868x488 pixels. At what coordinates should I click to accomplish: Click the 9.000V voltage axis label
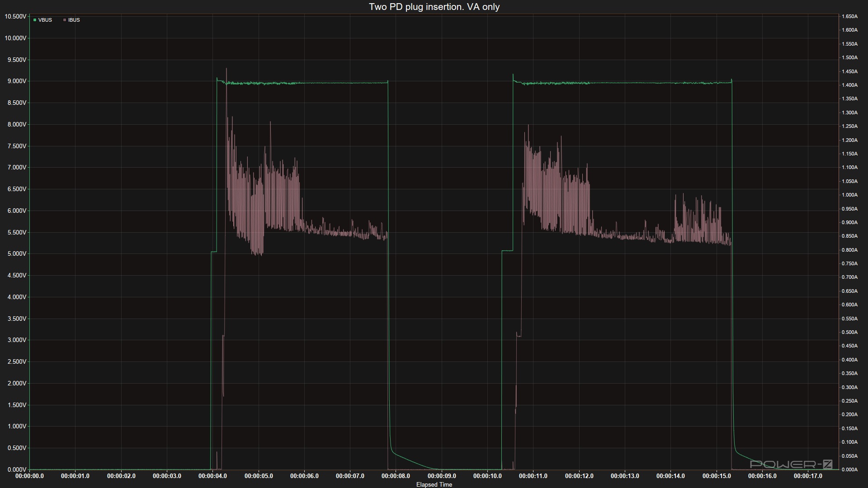(x=17, y=81)
